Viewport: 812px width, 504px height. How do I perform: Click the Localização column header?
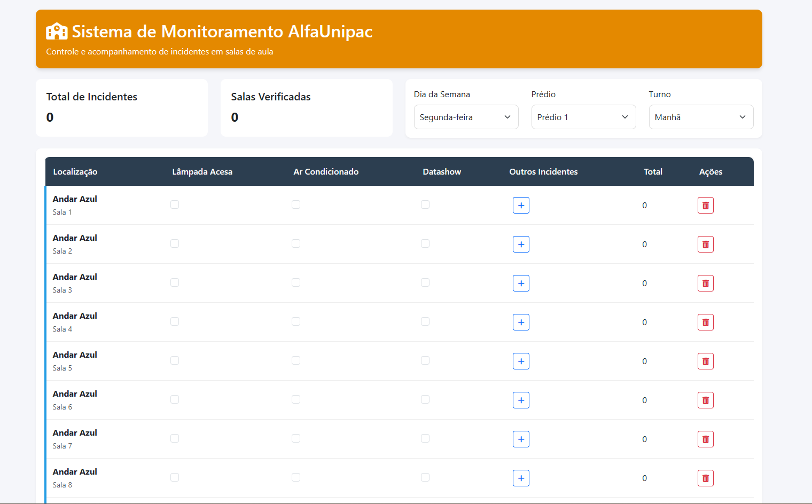click(x=75, y=172)
